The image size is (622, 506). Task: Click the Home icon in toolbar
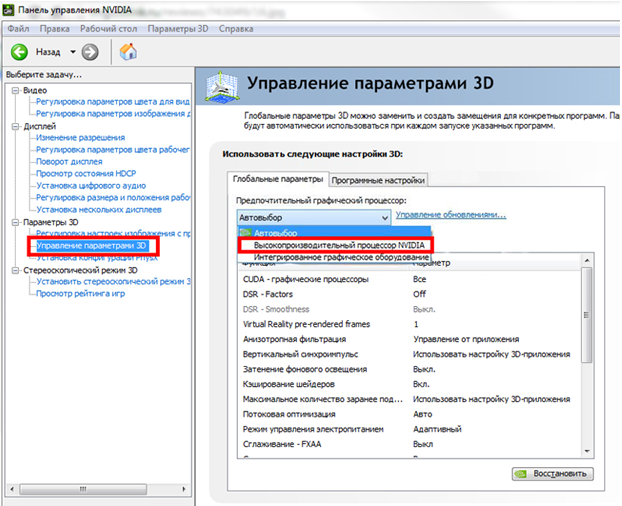coord(128,52)
